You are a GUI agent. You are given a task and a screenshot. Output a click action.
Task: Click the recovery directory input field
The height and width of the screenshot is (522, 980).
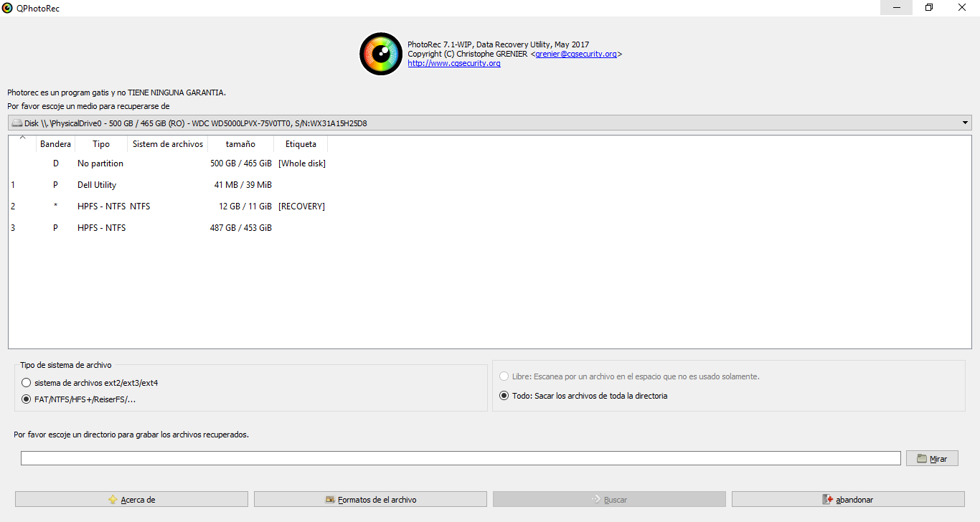click(461, 458)
